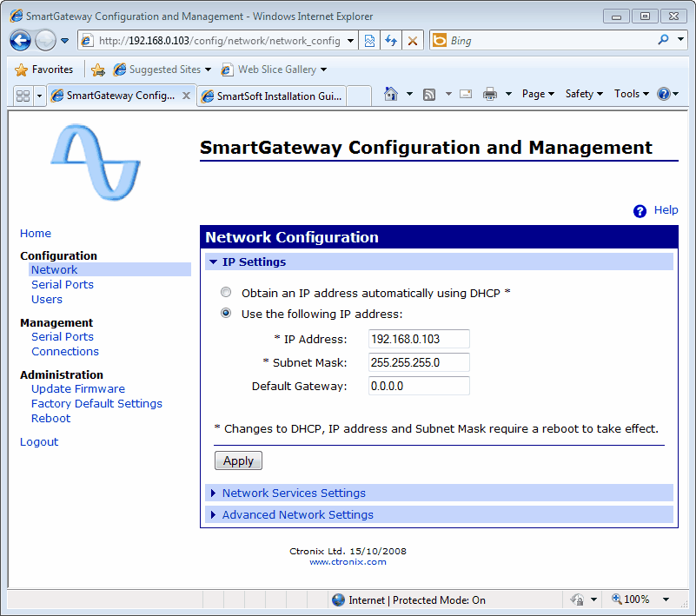
Task: Click the Apply button
Action: point(238,460)
